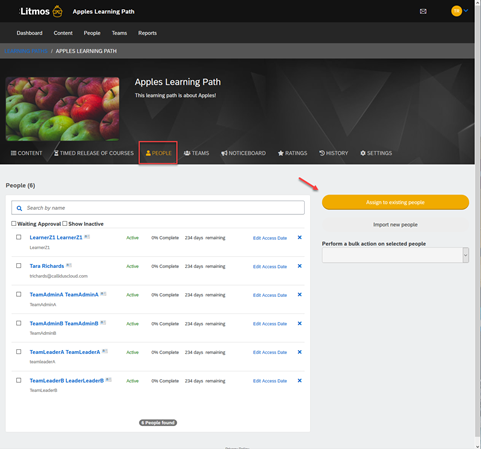Image resolution: width=481 pixels, height=449 pixels.
Task: Open the Reports menu
Action: pyautogui.click(x=147, y=33)
